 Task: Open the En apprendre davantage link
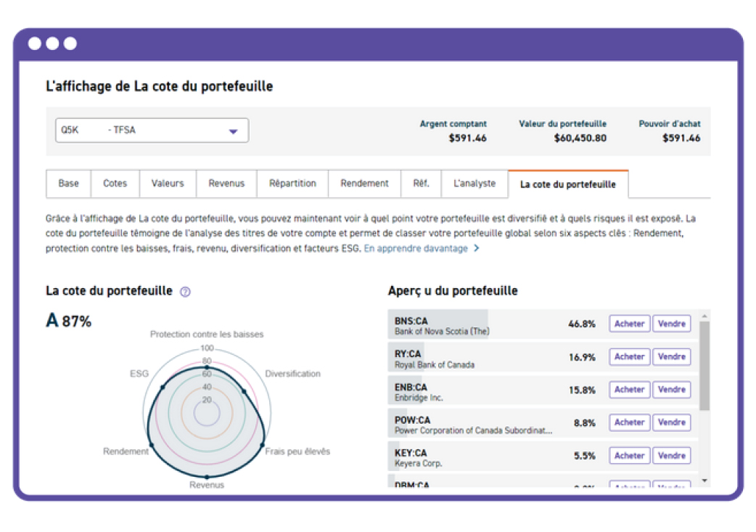pos(416,248)
